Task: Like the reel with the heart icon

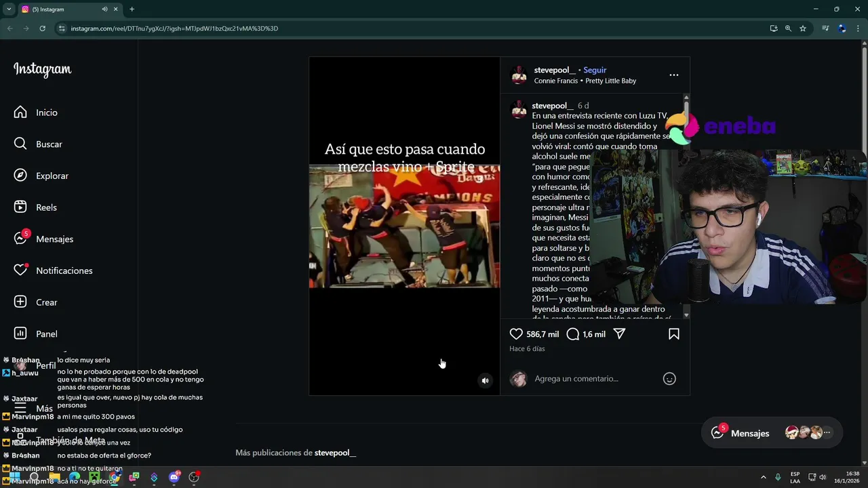Action: click(x=516, y=334)
